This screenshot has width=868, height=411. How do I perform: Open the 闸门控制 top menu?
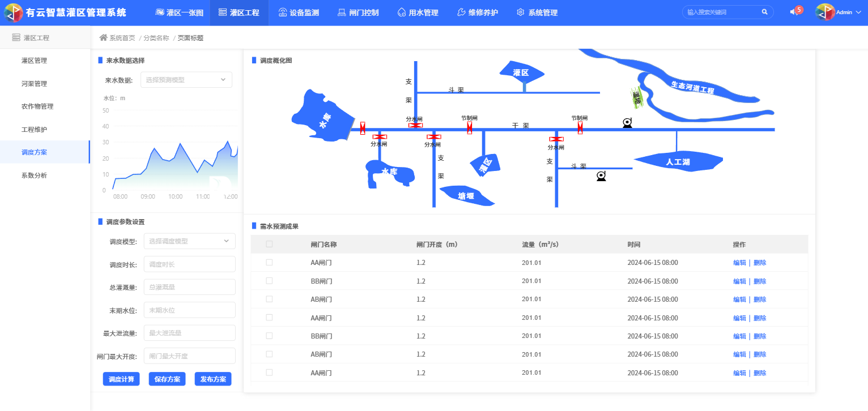[358, 12]
